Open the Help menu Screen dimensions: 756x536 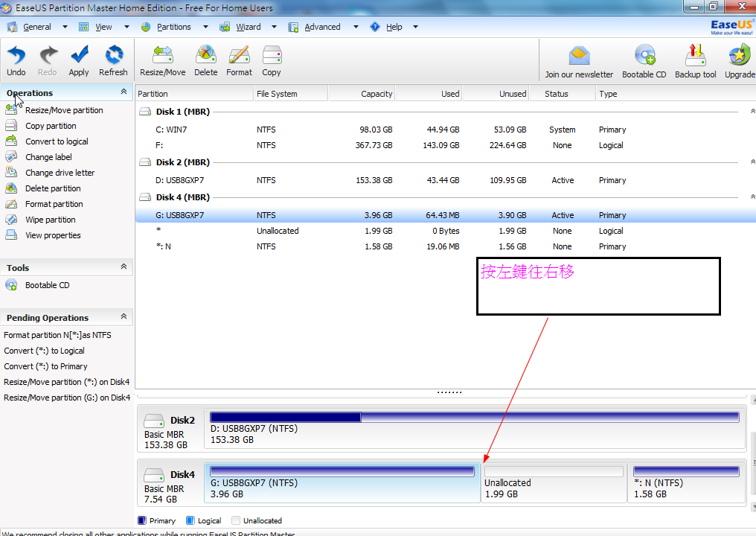394,27
